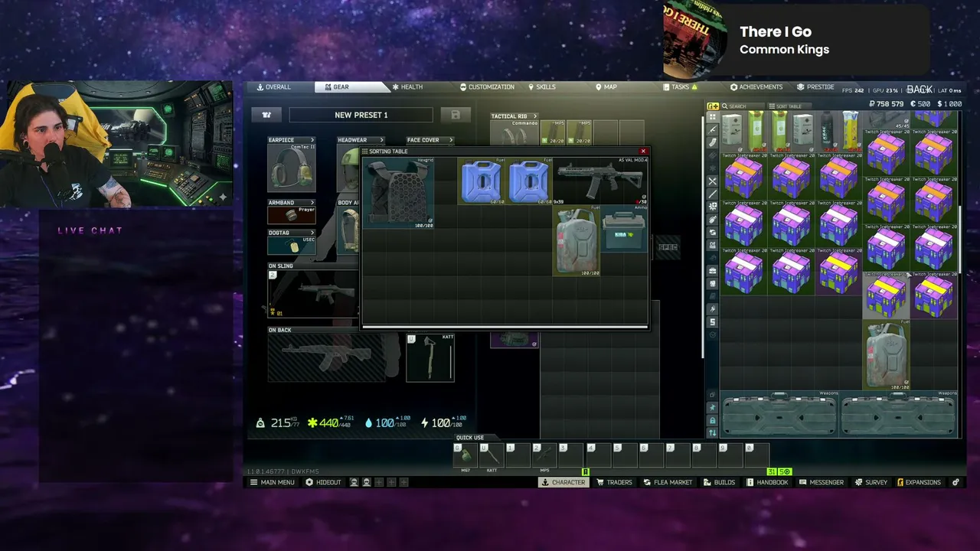Select the MP5 quick use slot
The width and height of the screenshot is (980, 551).
pyautogui.click(x=544, y=456)
